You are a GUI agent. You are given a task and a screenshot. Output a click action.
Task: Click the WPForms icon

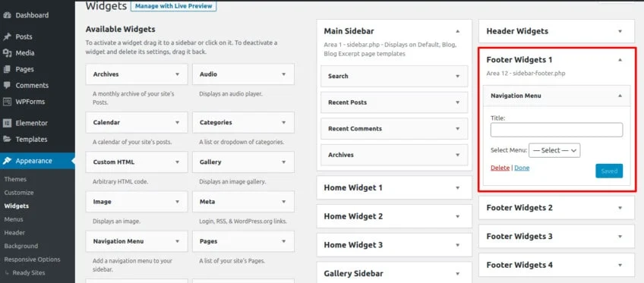pyautogui.click(x=7, y=102)
